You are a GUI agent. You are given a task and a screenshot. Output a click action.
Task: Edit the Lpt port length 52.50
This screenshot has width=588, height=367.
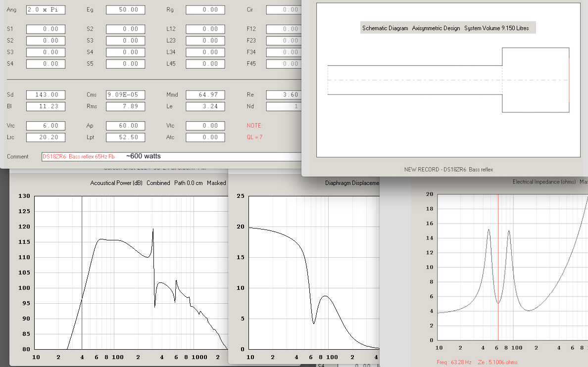(126, 137)
